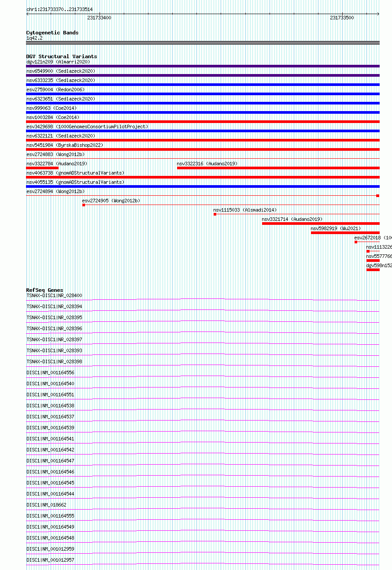Open transcript TSNAX-DISC1|NR_028397
Image resolution: width=392 pixels, height=570 pixels.
coord(54,339)
